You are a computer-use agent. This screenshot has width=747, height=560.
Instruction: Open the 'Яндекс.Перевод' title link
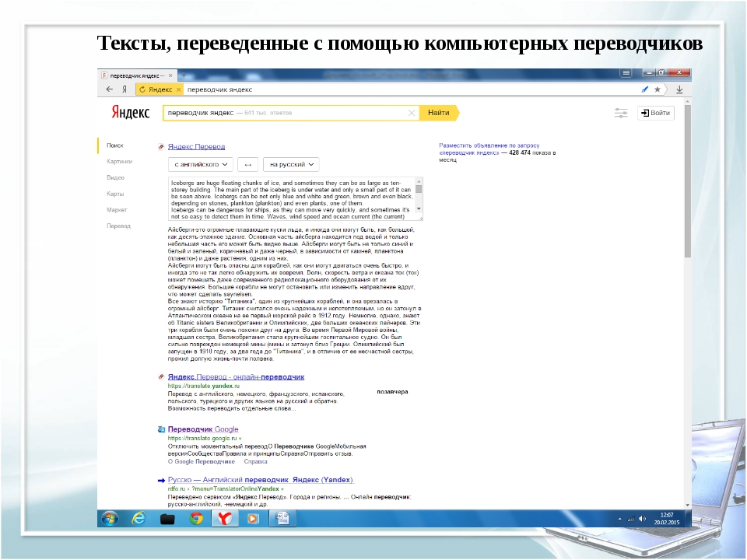pos(196,147)
